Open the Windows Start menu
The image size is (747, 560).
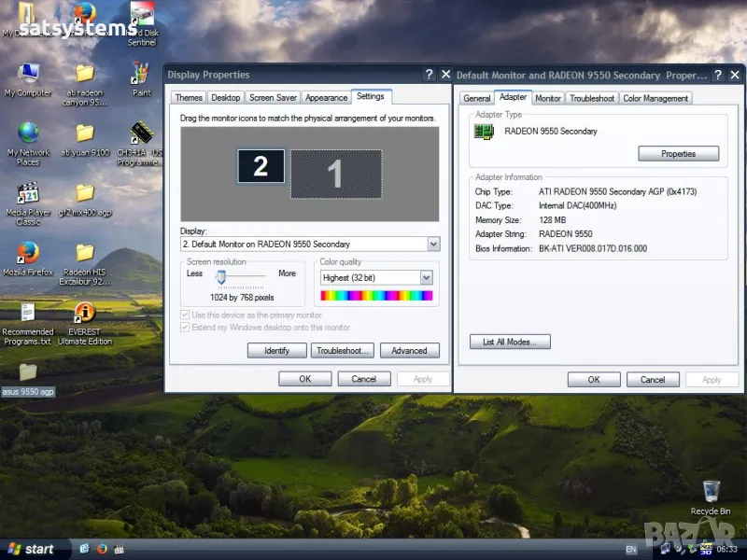point(30,549)
